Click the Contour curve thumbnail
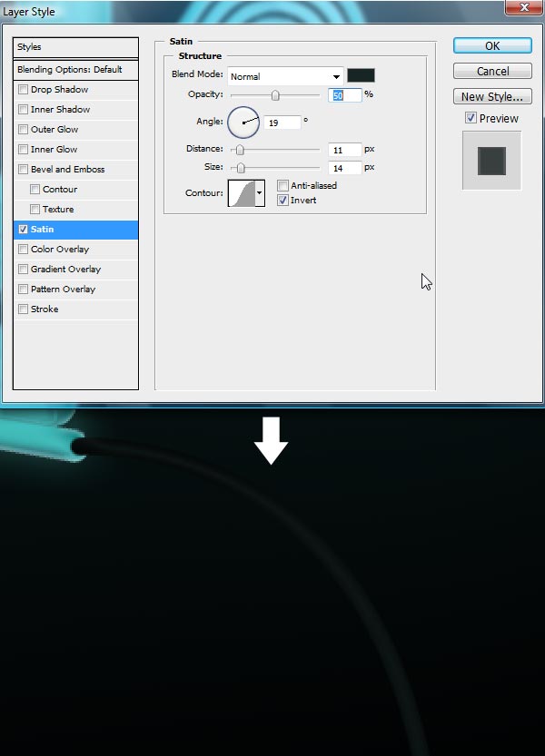The image size is (545, 756). (x=242, y=192)
